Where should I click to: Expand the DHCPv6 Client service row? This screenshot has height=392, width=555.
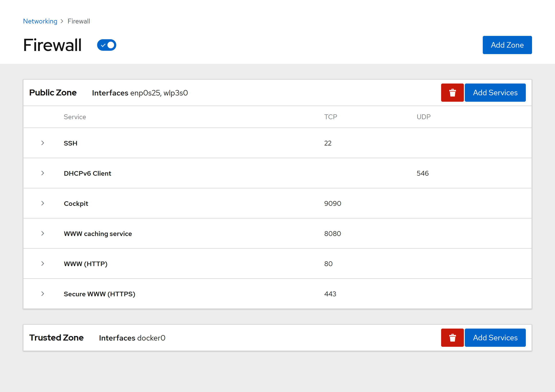click(43, 173)
